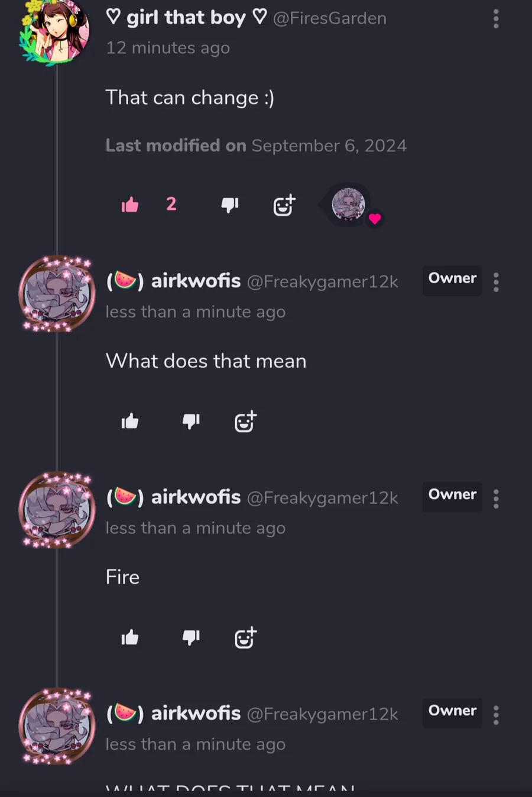Visit the @FiresGarden username link
The width and height of the screenshot is (532, 797).
(330, 18)
